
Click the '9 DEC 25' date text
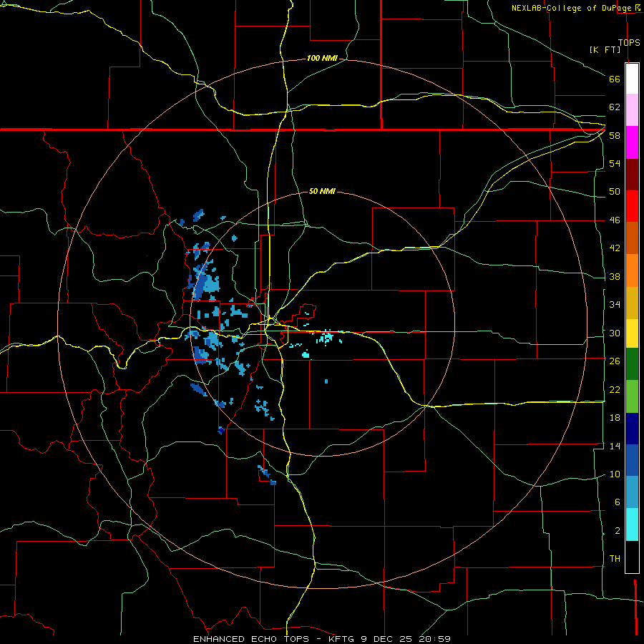[386, 639]
